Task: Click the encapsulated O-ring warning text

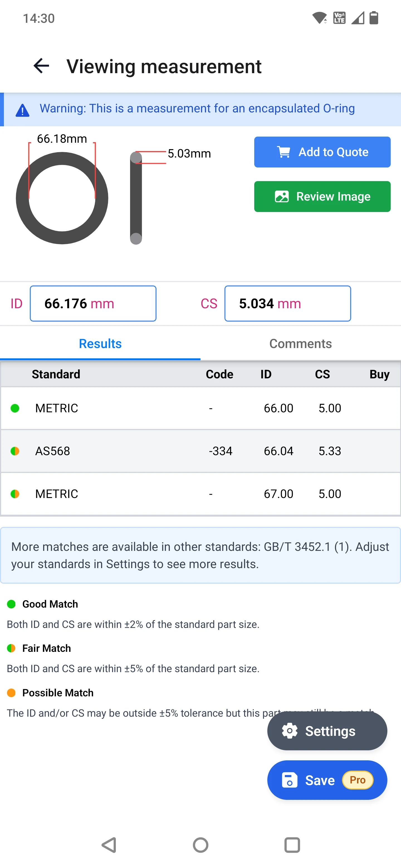Action: tap(197, 108)
